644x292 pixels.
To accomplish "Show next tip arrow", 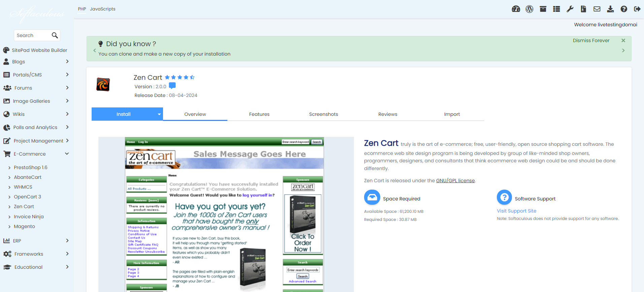I will (623, 50).
